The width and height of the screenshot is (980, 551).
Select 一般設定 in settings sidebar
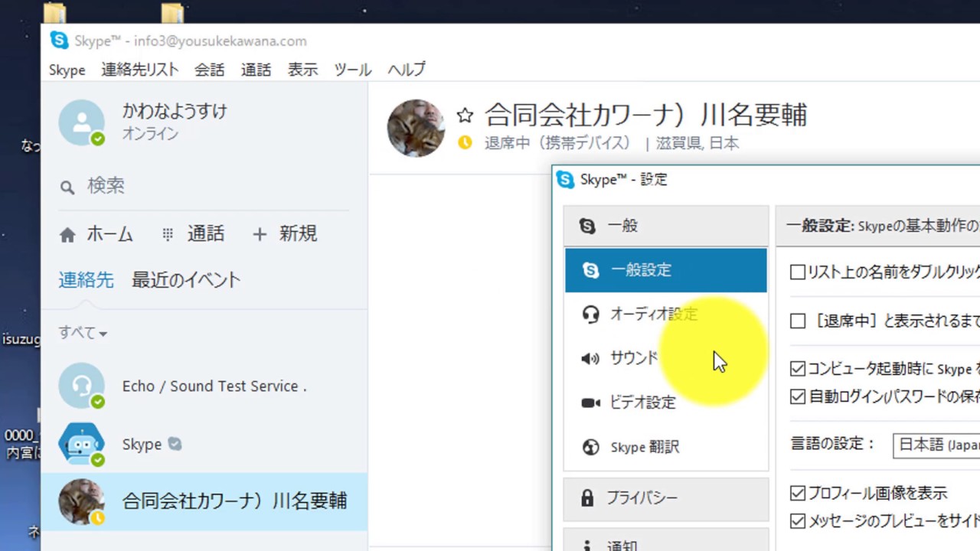tap(666, 270)
